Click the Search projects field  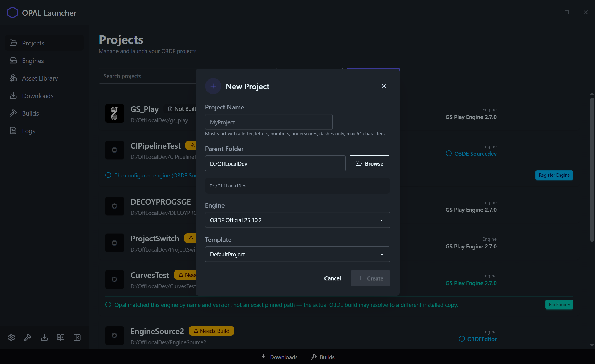[x=147, y=76]
